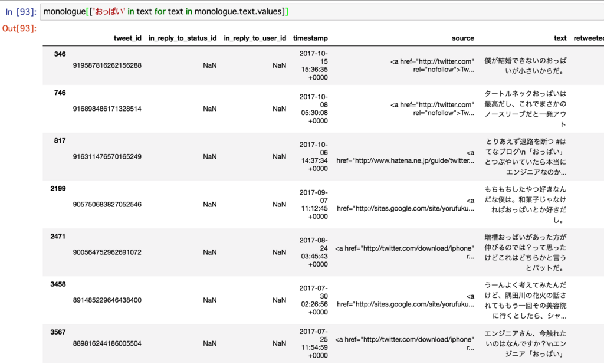604x364 pixels.
Task: Select row index 3458
Action: pyautogui.click(x=58, y=284)
